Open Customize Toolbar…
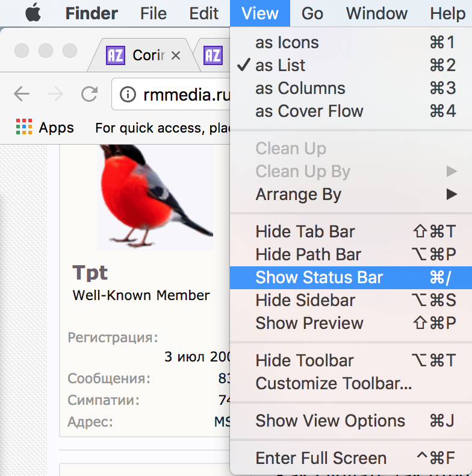The width and height of the screenshot is (472, 476). pyautogui.click(x=351, y=383)
